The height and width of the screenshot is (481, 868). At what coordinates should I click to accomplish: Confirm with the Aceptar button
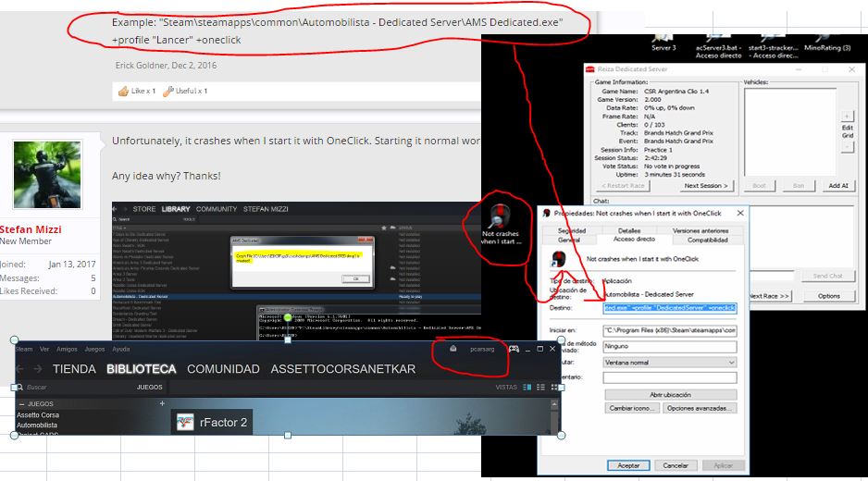pos(628,465)
